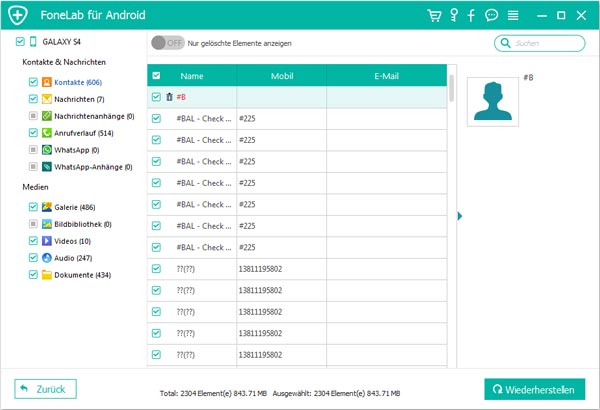600x410 pixels.
Task: Open the Dokumente (434) category
Action: pyautogui.click(x=82, y=275)
